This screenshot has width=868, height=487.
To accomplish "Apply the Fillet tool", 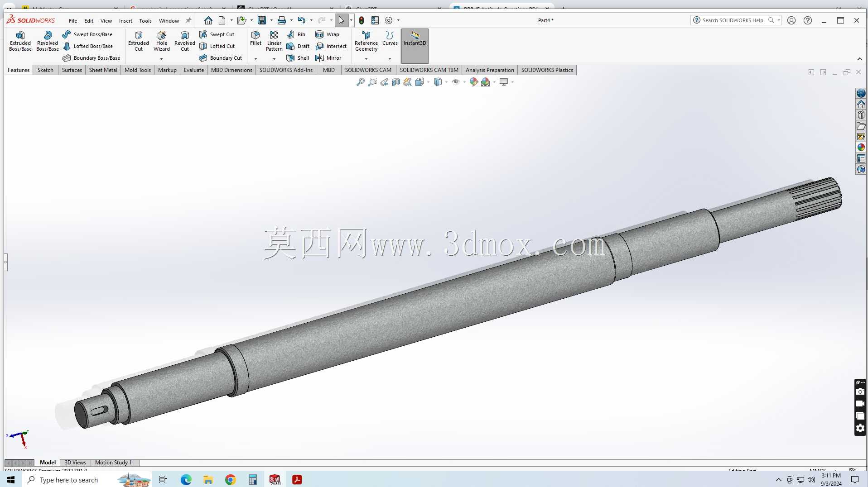I will [256, 38].
